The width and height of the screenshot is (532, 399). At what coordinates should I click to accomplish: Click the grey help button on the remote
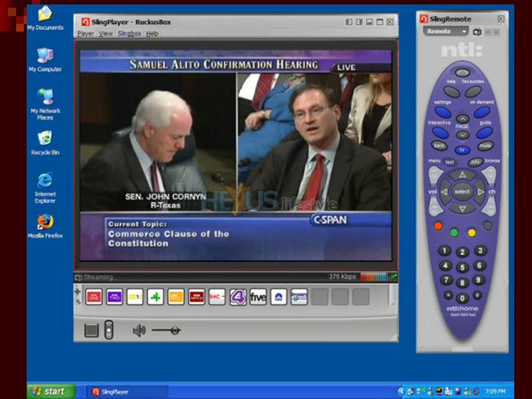452,91
